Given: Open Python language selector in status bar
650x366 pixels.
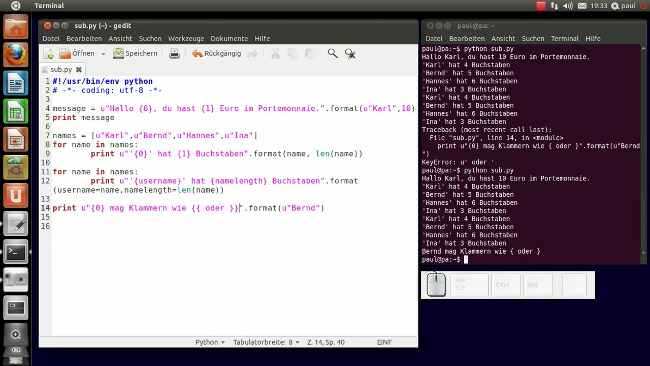Looking at the screenshot, I should click(x=210, y=342).
